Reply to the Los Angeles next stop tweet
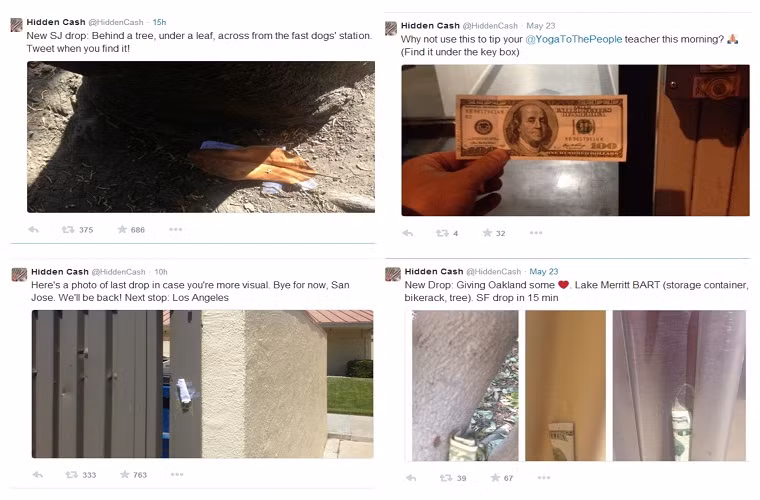 38,475
